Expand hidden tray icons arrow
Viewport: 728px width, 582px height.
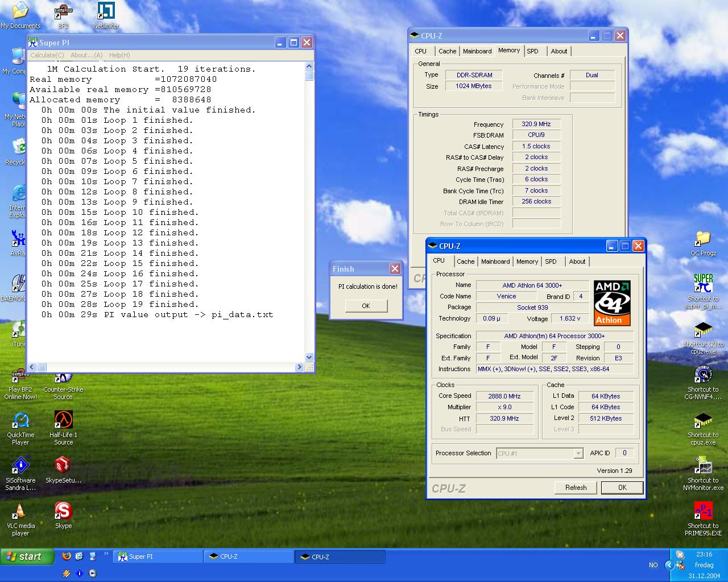coord(669,565)
